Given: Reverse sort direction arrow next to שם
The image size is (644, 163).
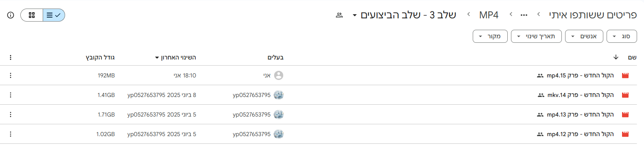Looking at the screenshot, I should [616, 57].
